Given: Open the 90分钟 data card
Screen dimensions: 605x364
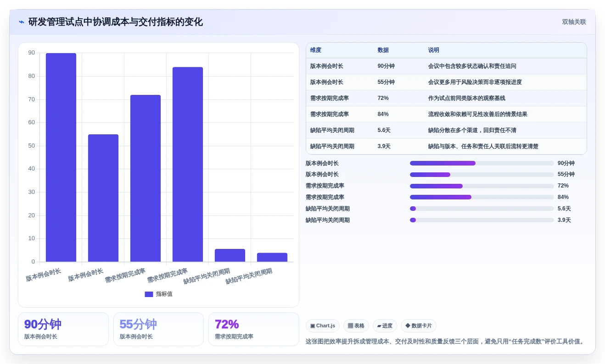Looking at the screenshot, I should [x=63, y=329].
